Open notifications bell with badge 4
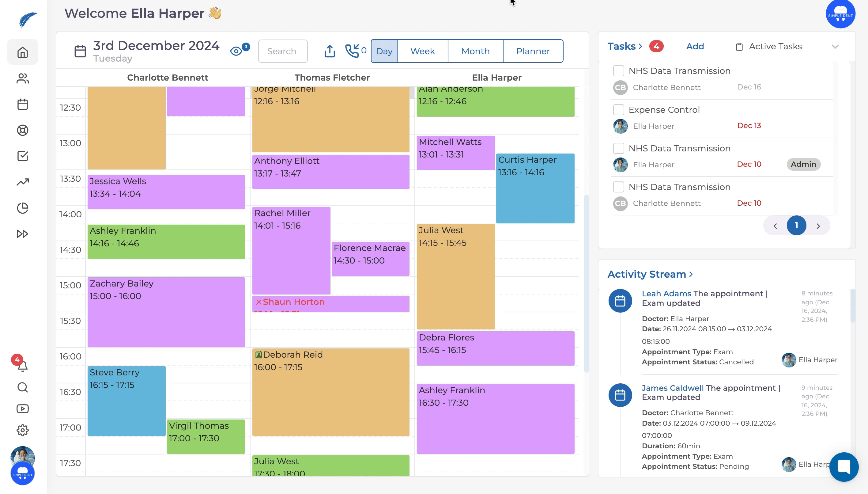This screenshot has height=494, width=868. [22, 366]
